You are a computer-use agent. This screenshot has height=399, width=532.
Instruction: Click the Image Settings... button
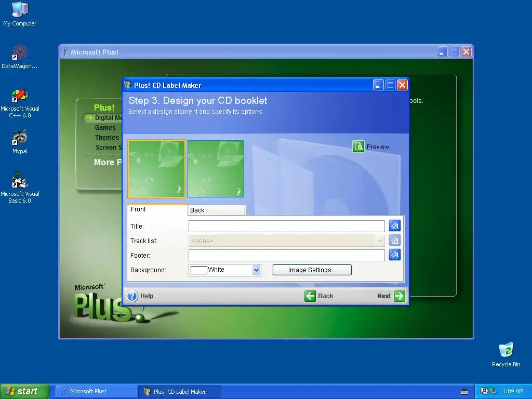tap(312, 270)
